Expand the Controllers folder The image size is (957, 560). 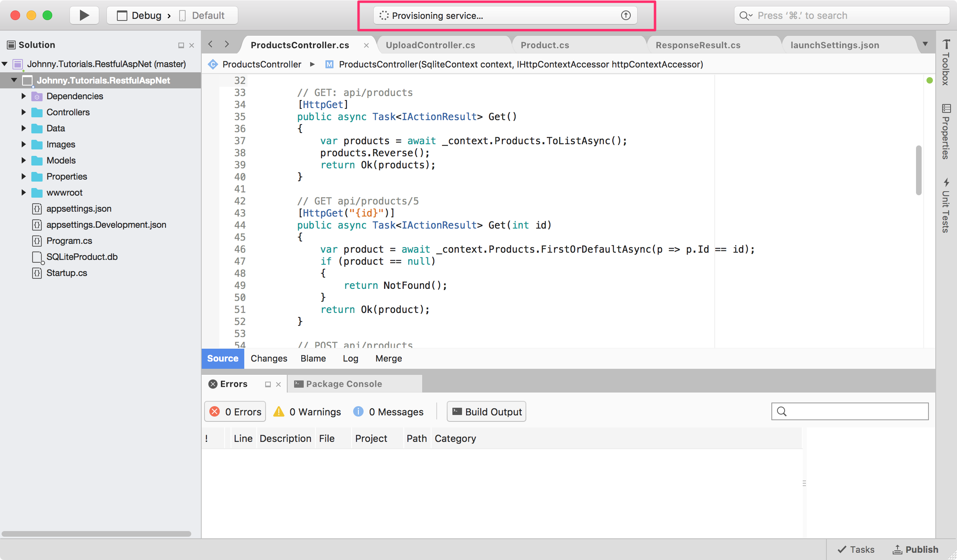[x=23, y=112]
